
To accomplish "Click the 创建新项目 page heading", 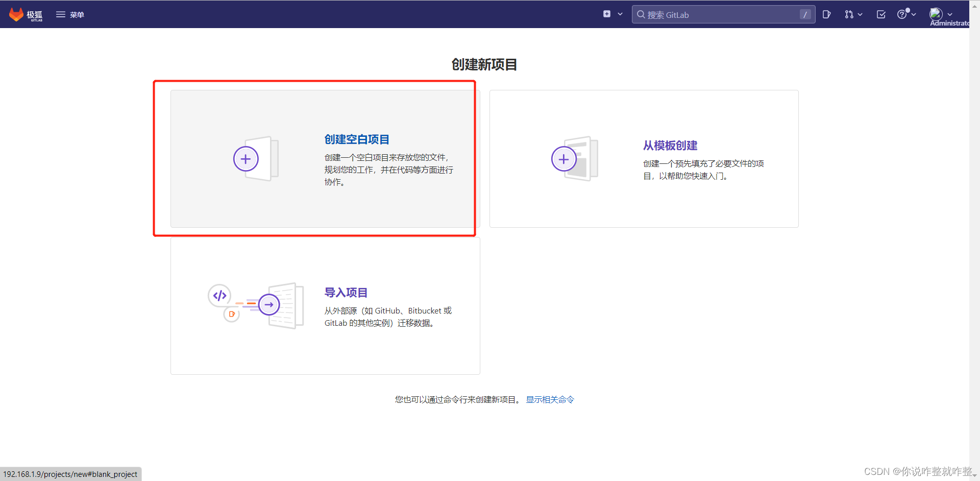I will [x=484, y=64].
